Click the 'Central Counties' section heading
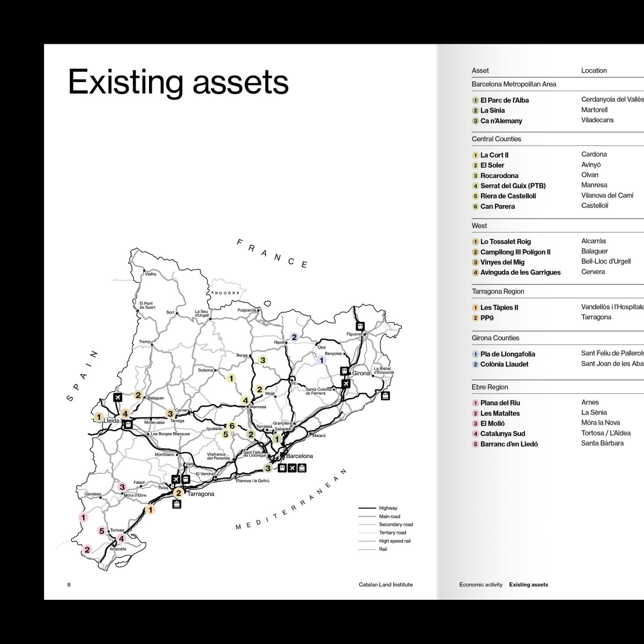The image size is (644, 644). [496, 139]
